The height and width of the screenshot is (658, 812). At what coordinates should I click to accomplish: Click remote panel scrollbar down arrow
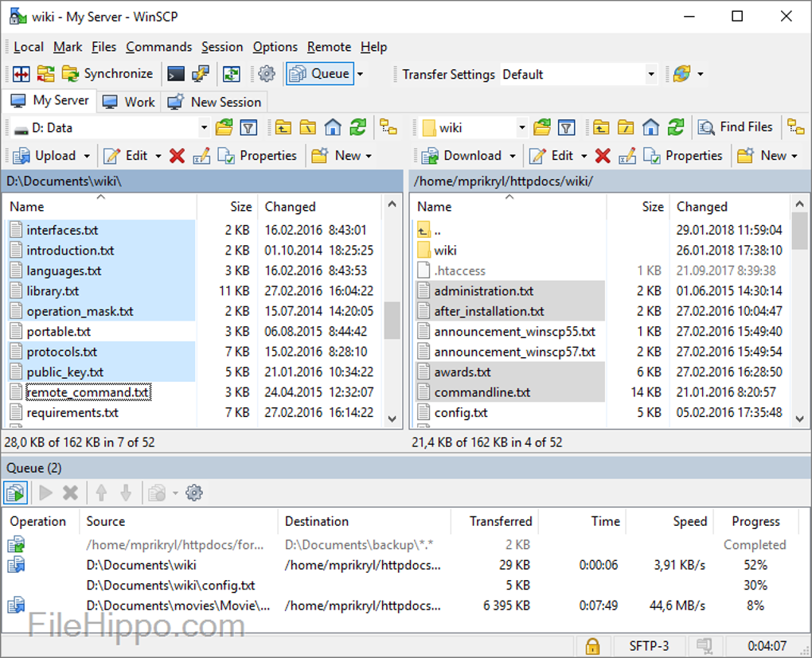(x=799, y=419)
